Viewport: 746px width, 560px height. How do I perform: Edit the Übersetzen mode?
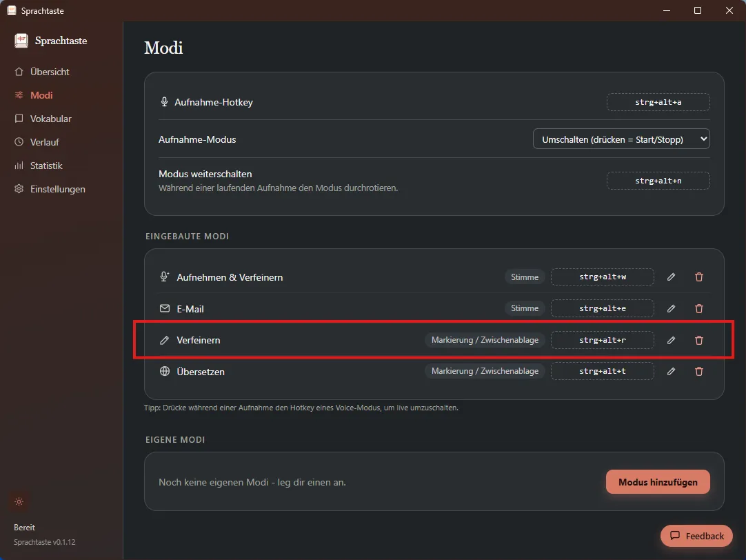671,371
